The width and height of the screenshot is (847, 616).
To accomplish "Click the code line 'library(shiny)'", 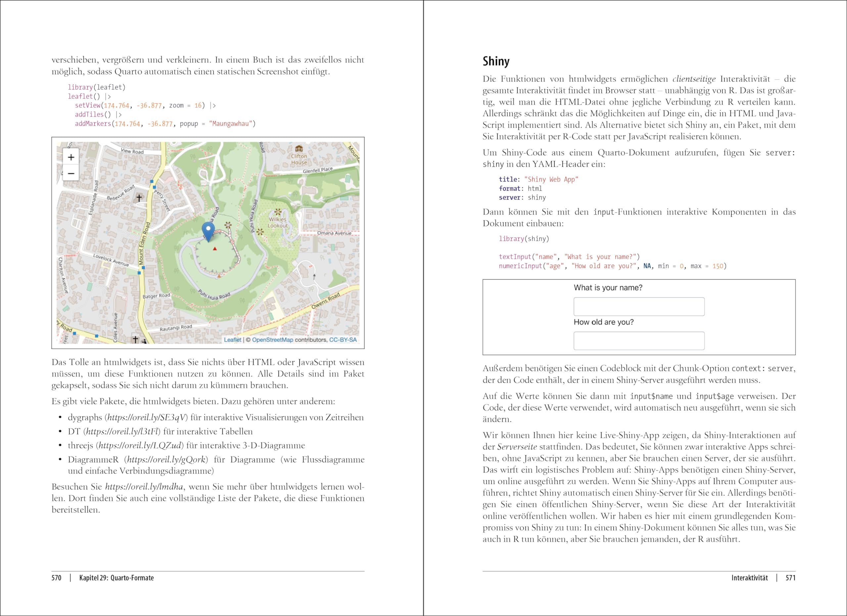I will pyautogui.click(x=524, y=239).
